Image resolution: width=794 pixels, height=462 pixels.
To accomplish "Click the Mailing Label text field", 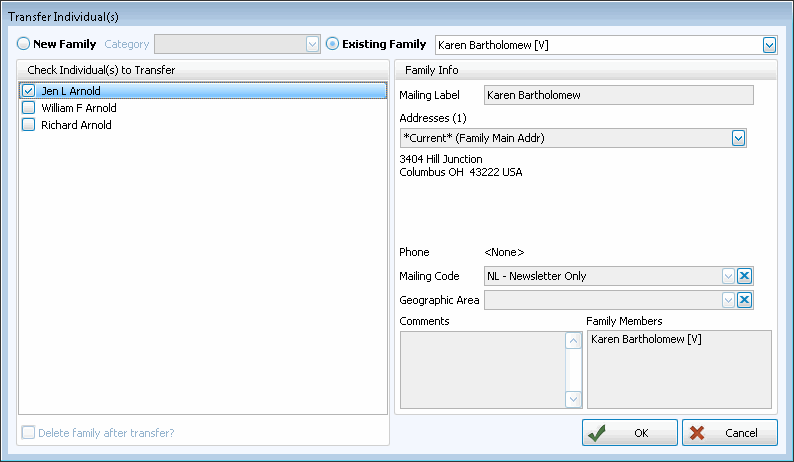I will point(617,95).
